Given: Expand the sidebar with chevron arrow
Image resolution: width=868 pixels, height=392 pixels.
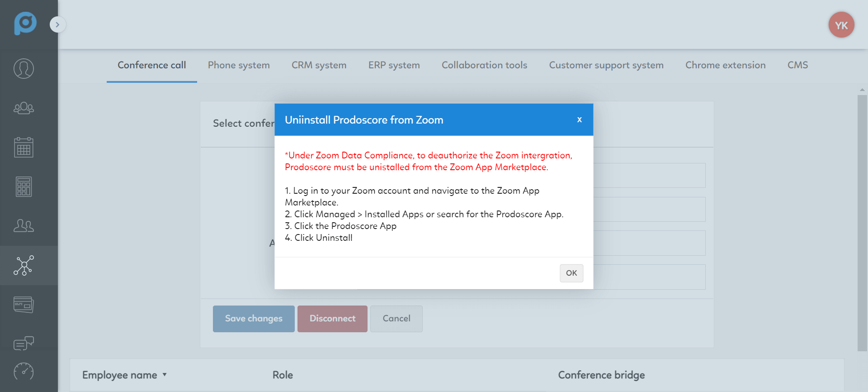Looking at the screenshot, I should coord(57,24).
